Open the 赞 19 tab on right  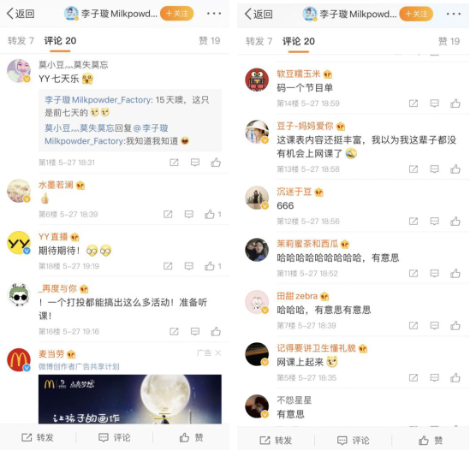449,41
